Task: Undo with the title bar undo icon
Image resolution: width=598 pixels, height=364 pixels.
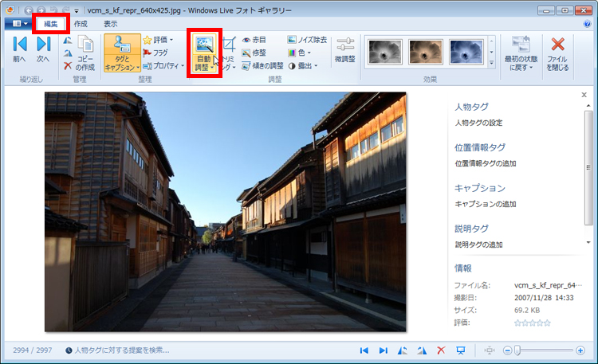Action: (53, 10)
